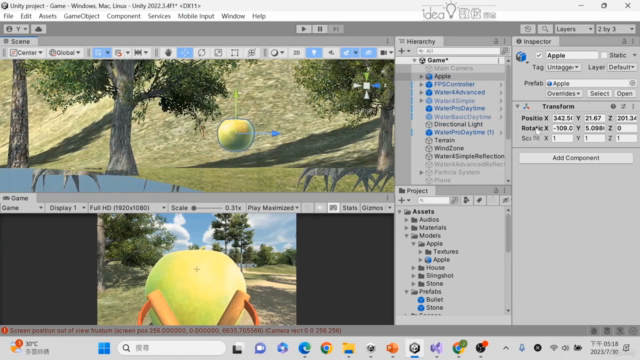The height and width of the screenshot is (360, 640).
Task: Open the scene camera settings icon
Action: pyautogui.click(x=384, y=53)
